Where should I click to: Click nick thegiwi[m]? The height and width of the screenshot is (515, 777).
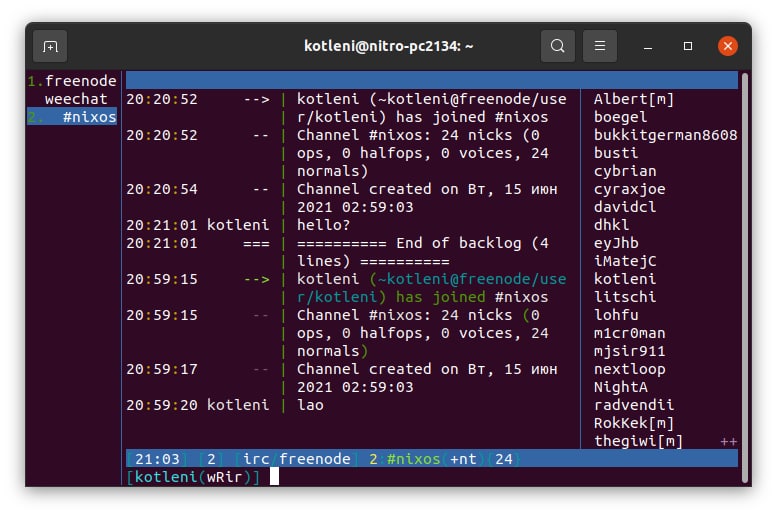pyautogui.click(x=638, y=441)
